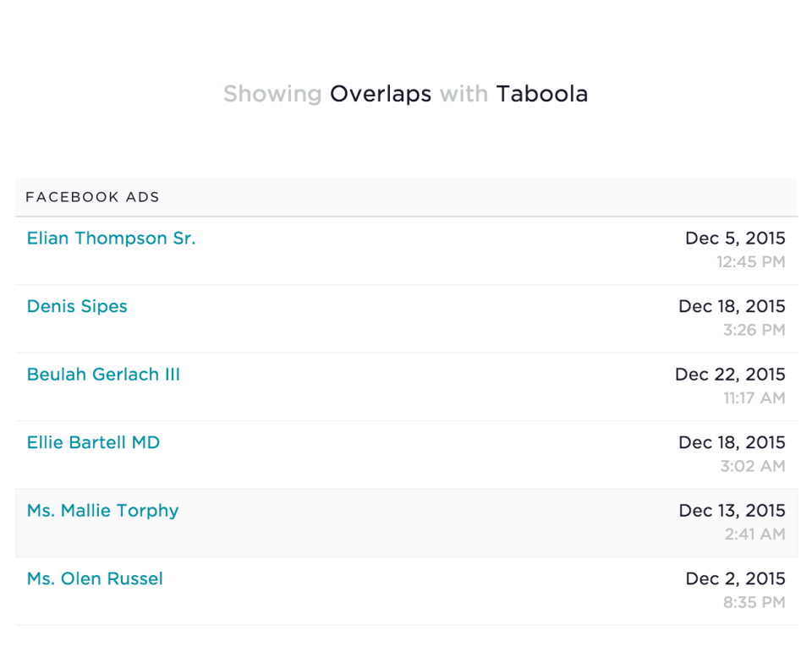Screen dimensions: 812x663
Task: Click the 3:02 AM timestamp
Action: [x=753, y=466]
